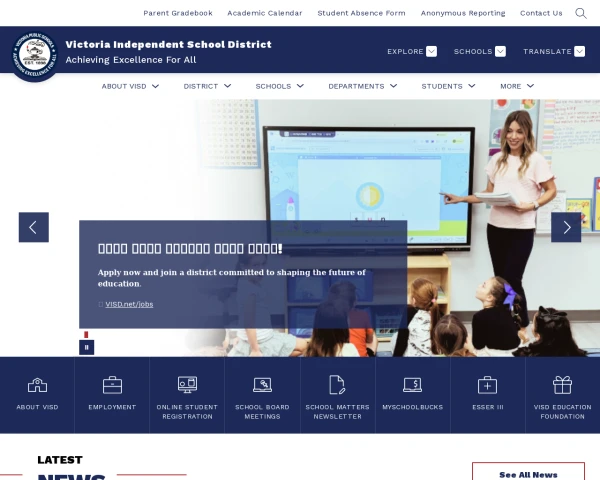The height and width of the screenshot is (480, 600).
Task: Open the search magnifier icon
Action: pyautogui.click(x=581, y=13)
